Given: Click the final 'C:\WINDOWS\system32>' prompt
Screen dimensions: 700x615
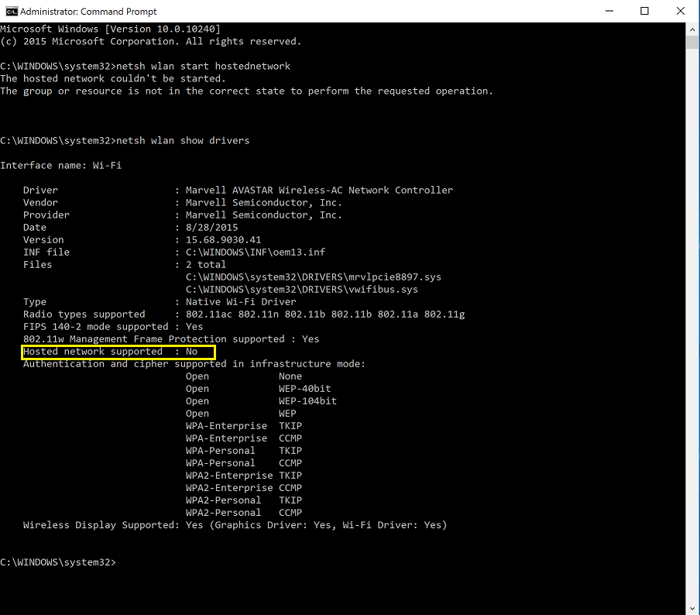Looking at the screenshot, I should (x=58, y=562).
